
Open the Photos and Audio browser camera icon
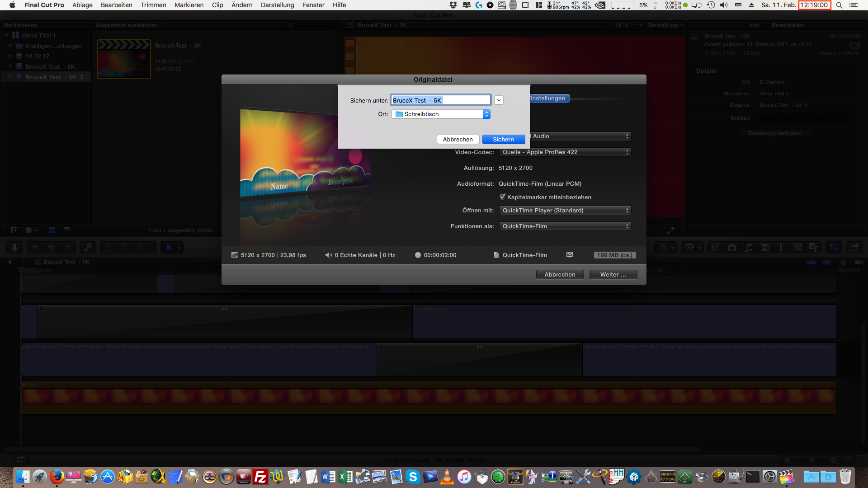[732, 248]
